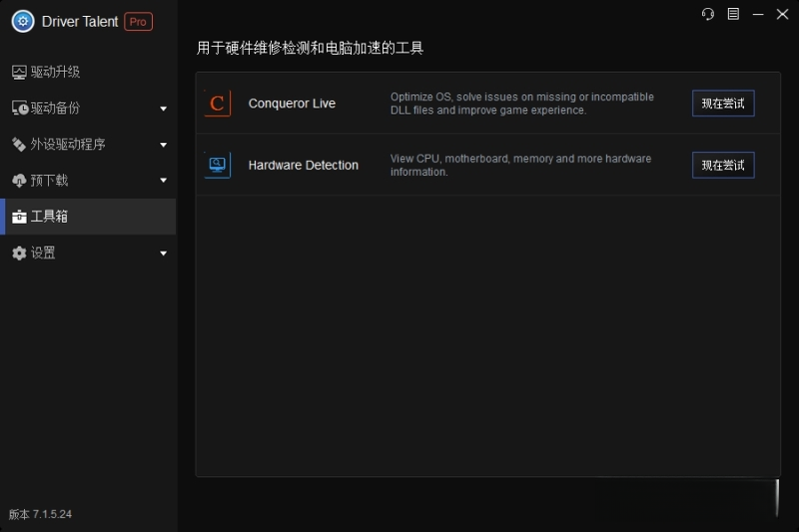The width and height of the screenshot is (799, 532).
Task: Select 设置 in sidebar
Action: tap(88, 253)
